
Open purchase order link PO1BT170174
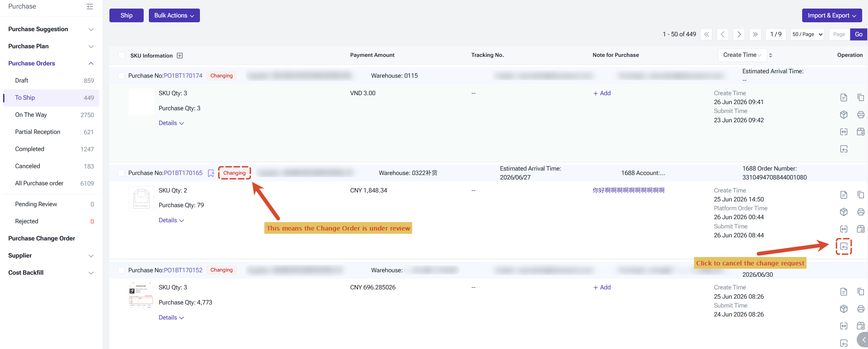[x=183, y=76]
